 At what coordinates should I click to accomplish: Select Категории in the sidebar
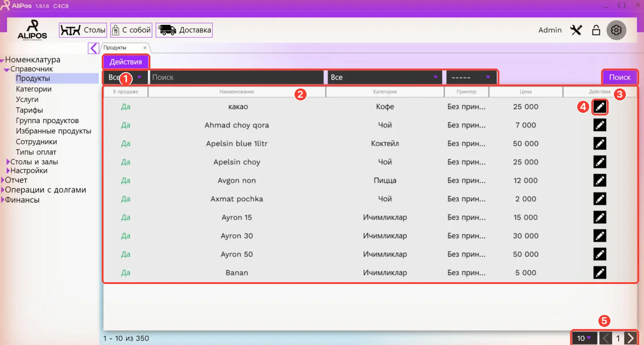pyautogui.click(x=34, y=89)
